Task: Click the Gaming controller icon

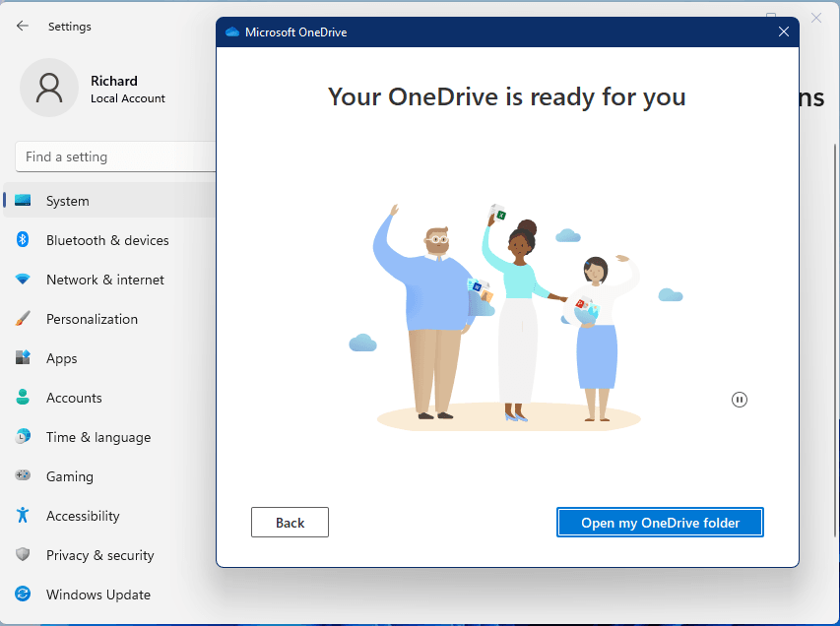Action: tap(23, 475)
